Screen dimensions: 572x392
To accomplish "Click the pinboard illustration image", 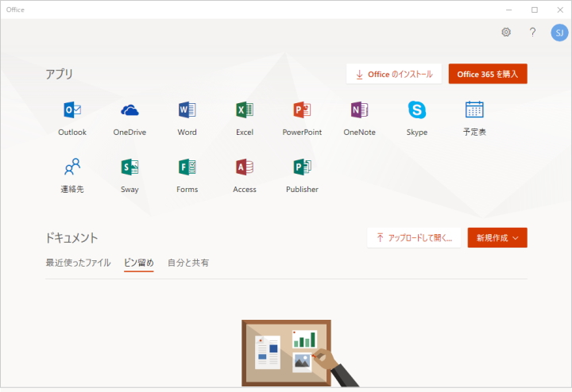I will coord(300,353).
